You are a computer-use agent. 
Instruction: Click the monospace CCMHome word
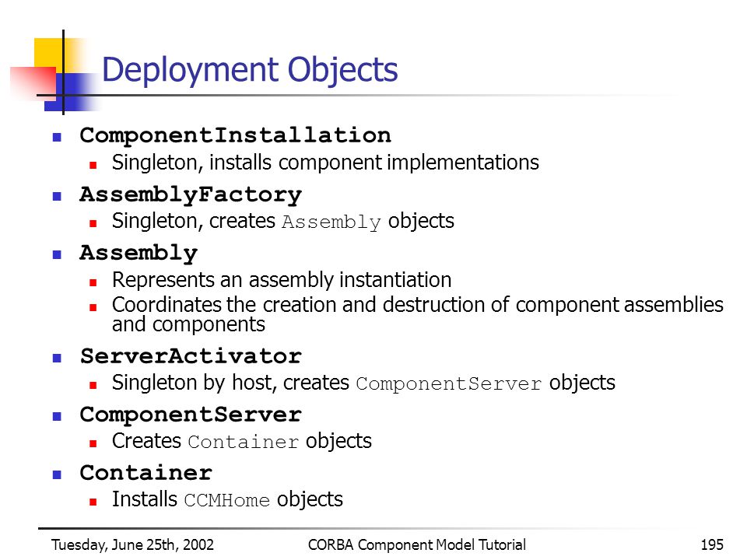226,500
